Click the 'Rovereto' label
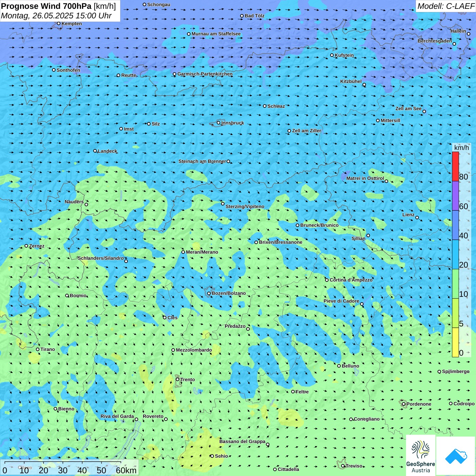Screen dimensions: 476x476 pyautogui.click(x=153, y=416)
